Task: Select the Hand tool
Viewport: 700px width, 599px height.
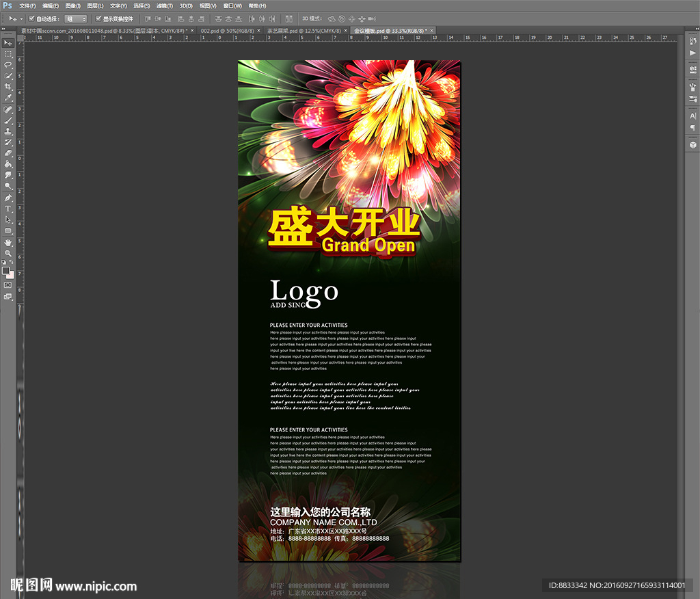Action: click(x=8, y=243)
